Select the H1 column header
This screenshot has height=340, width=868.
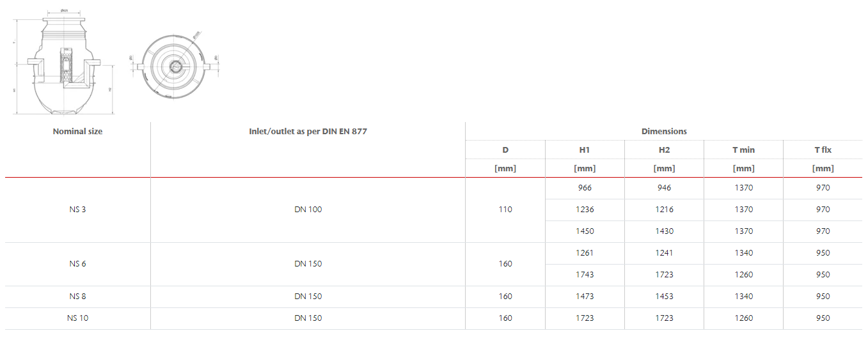coord(584,150)
